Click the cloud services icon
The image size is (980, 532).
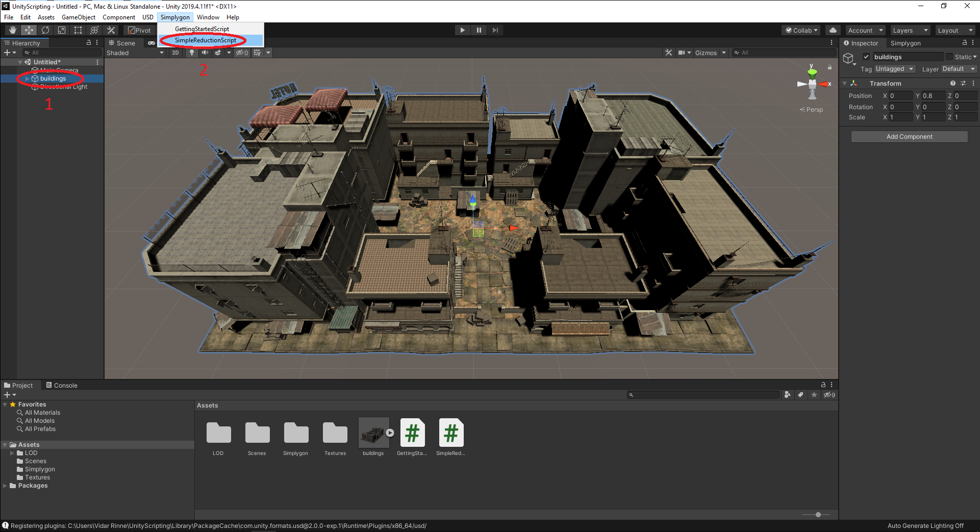point(833,30)
